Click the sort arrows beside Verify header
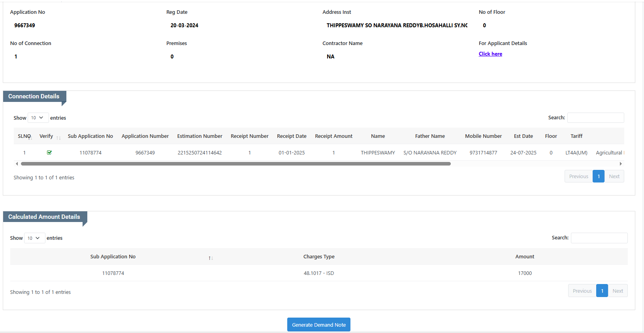Image resolution: width=644 pixels, height=333 pixels. [x=58, y=138]
